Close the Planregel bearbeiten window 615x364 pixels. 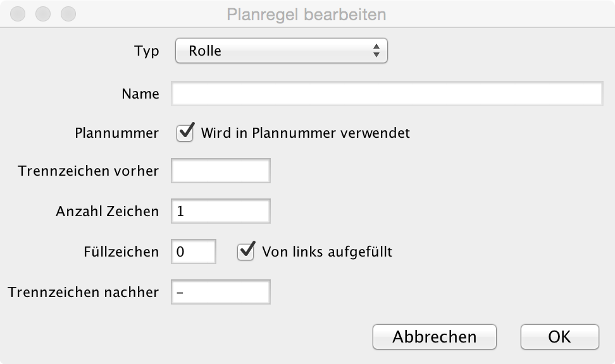(18, 14)
